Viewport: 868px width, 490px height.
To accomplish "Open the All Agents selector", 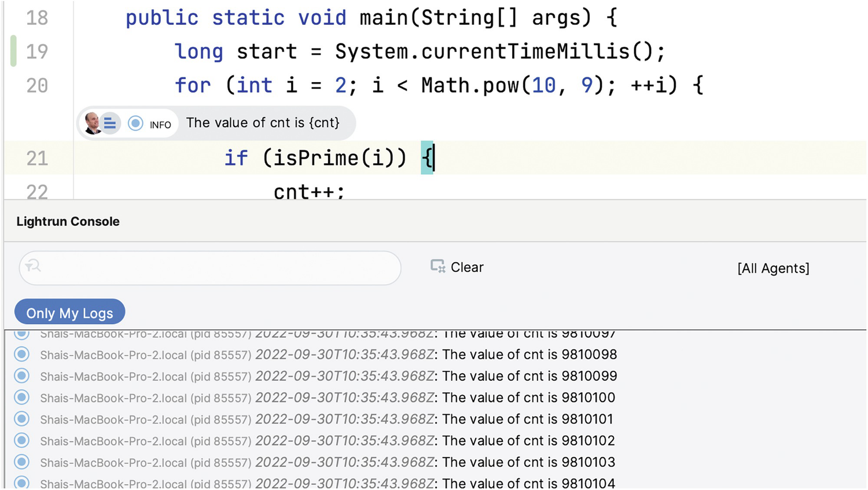I will click(x=773, y=268).
